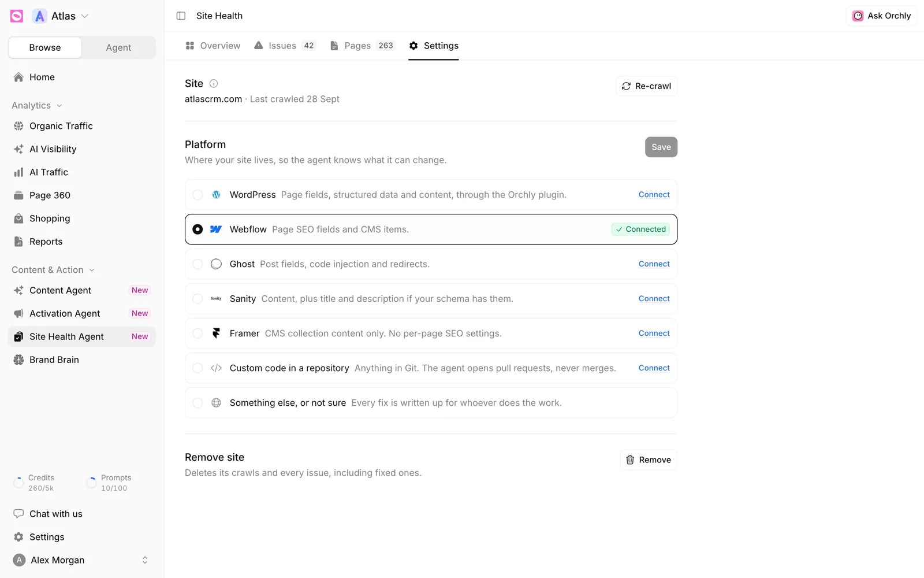Click the Chat with us bubble icon
This screenshot has height=578, width=924.
[x=18, y=514]
